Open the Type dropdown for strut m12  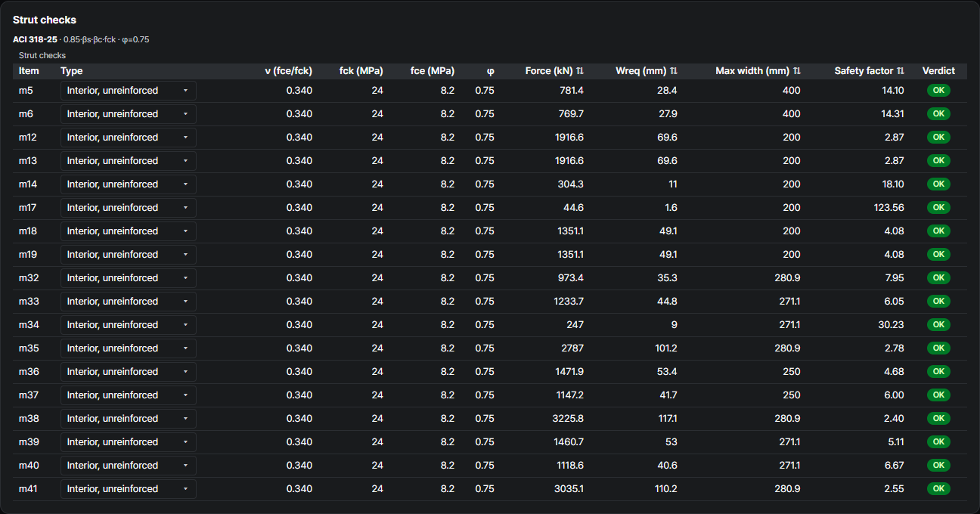click(129, 138)
